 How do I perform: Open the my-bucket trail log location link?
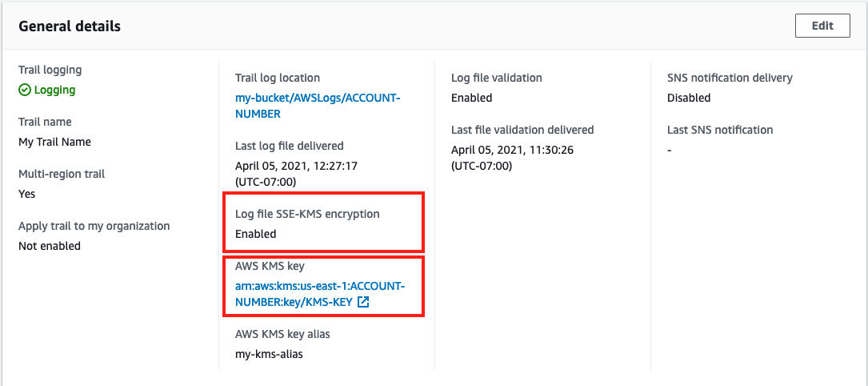[318, 106]
